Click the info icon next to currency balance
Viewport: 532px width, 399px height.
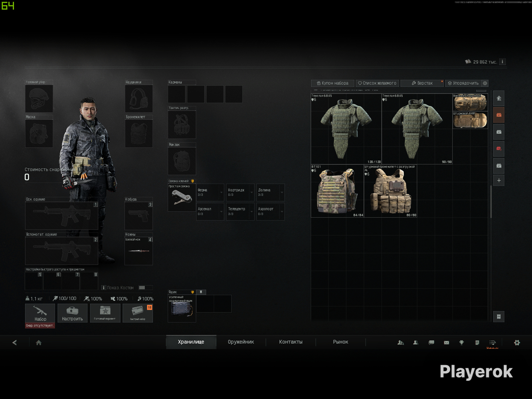click(x=502, y=62)
